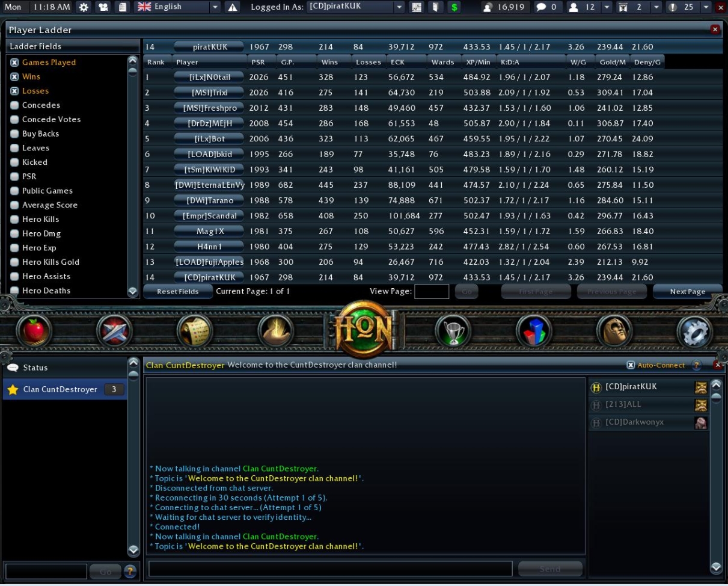This screenshot has width=728, height=586.
Task: Click the Reset Fields button
Action: click(x=178, y=292)
